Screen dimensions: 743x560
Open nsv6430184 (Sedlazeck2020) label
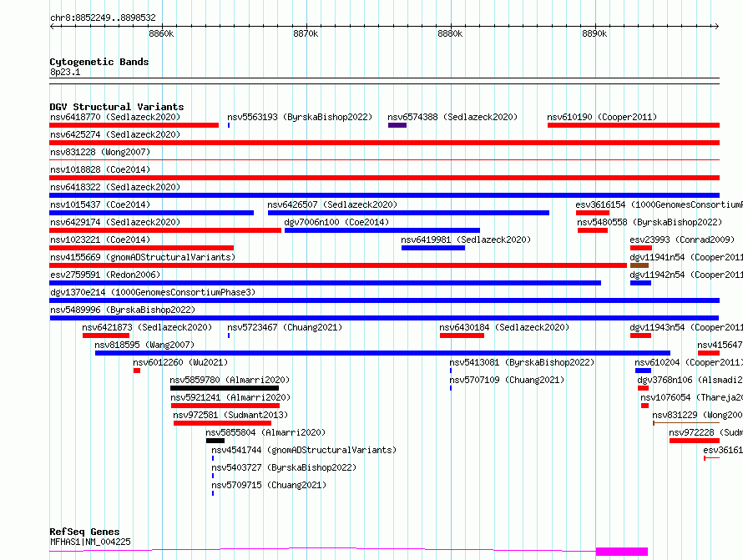504,327
